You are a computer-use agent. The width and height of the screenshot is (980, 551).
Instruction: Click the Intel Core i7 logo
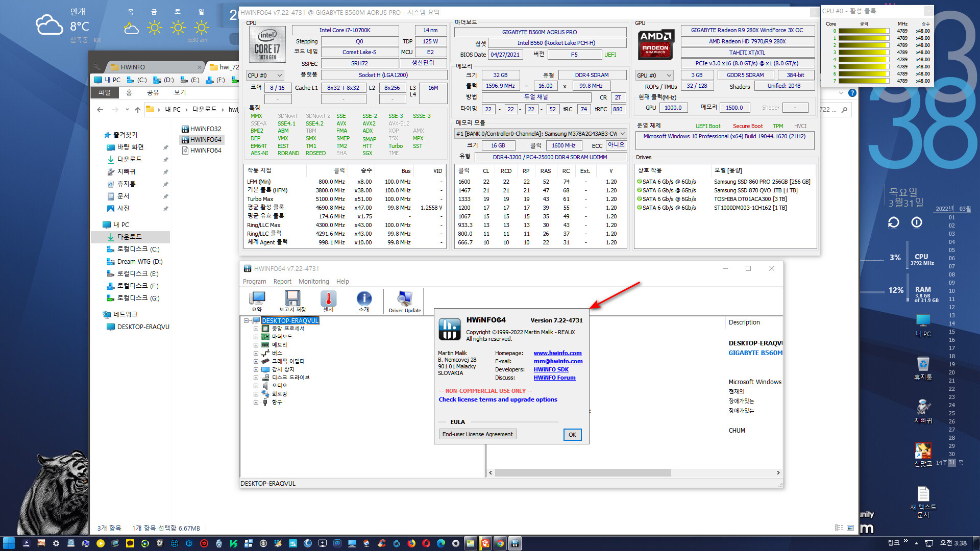pyautogui.click(x=267, y=43)
